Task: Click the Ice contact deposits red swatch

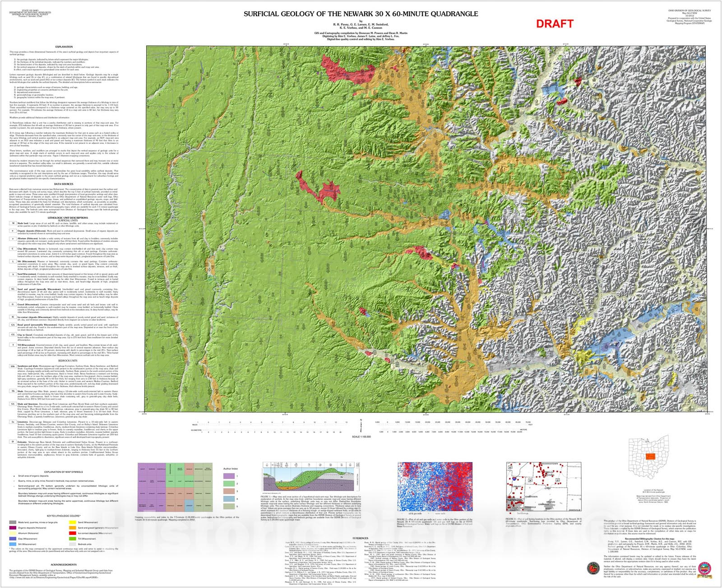Action: pos(72,533)
